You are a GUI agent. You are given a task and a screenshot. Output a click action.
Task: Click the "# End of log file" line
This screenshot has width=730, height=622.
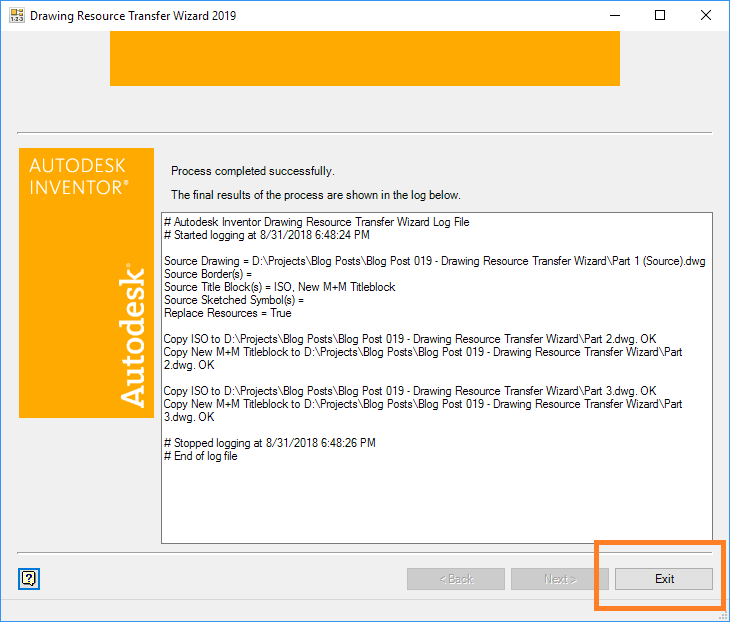[x=201, y=456]
